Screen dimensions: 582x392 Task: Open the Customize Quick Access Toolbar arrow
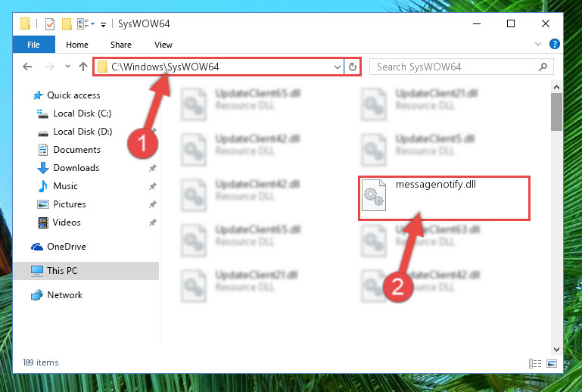pos(103,24)
